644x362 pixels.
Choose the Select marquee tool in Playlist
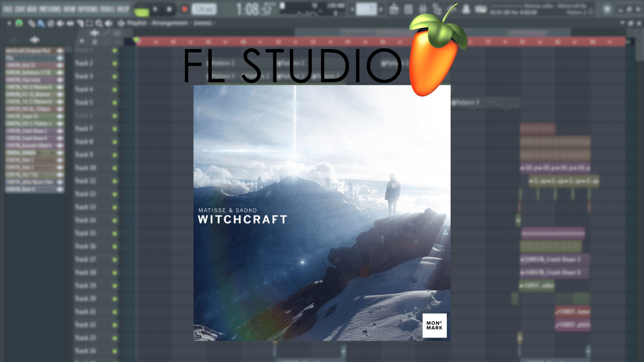(x=89, y=23)
